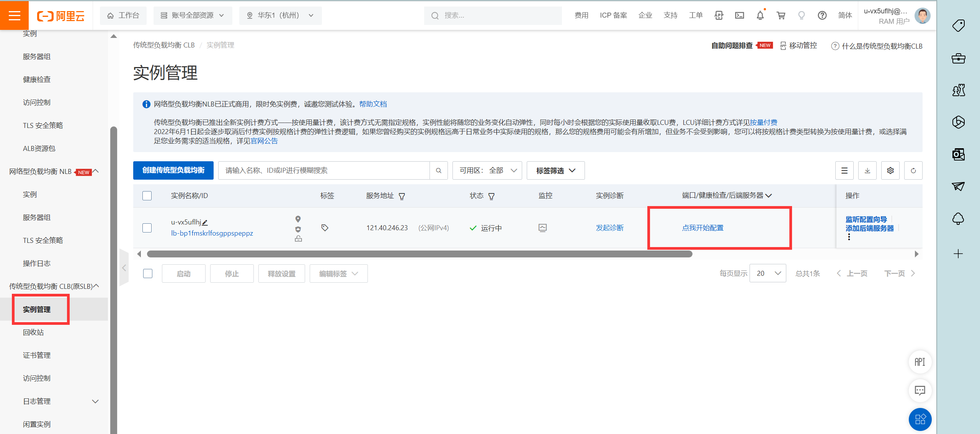The image size is (980, 434).
Task: Open the briefcase tools sidebar icon
Action: coord(958,58)
